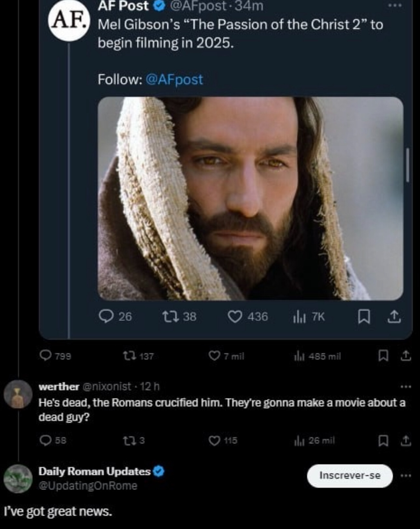Viewport: 420px width, 529px height.
Task: Open Daily Roman Updates profile name
Action: (x=95, y=471)
